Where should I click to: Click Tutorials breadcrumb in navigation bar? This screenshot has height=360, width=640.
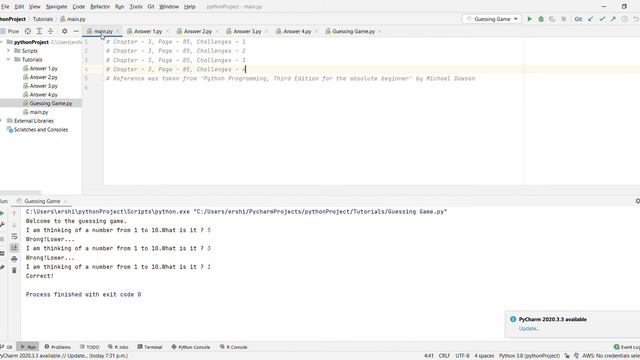43,19
